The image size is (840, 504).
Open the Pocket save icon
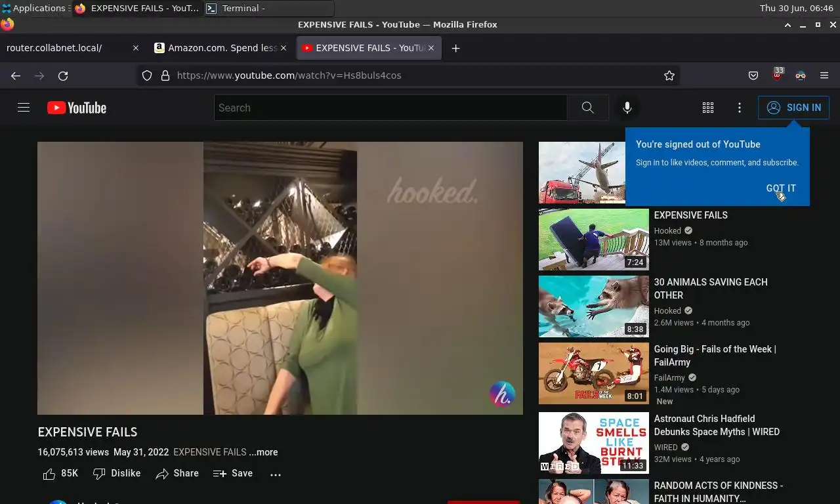753,75
